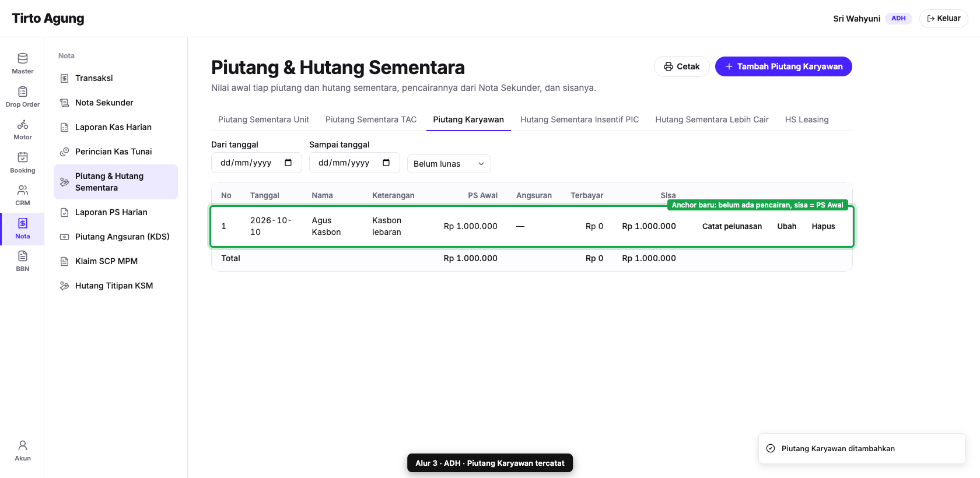Viewport: 980px width, 478px height.
Task: Click Piutang Angsuran (KDS) icon
Action: 65,237
